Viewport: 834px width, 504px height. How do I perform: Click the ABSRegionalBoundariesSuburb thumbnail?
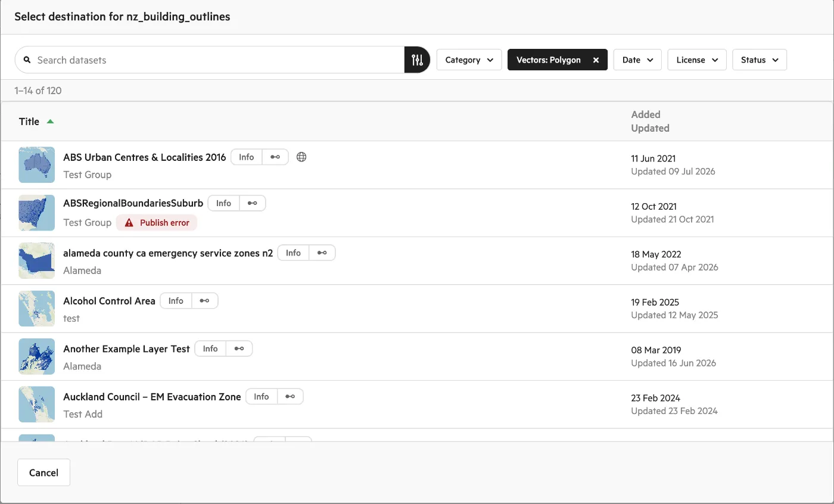37,213
